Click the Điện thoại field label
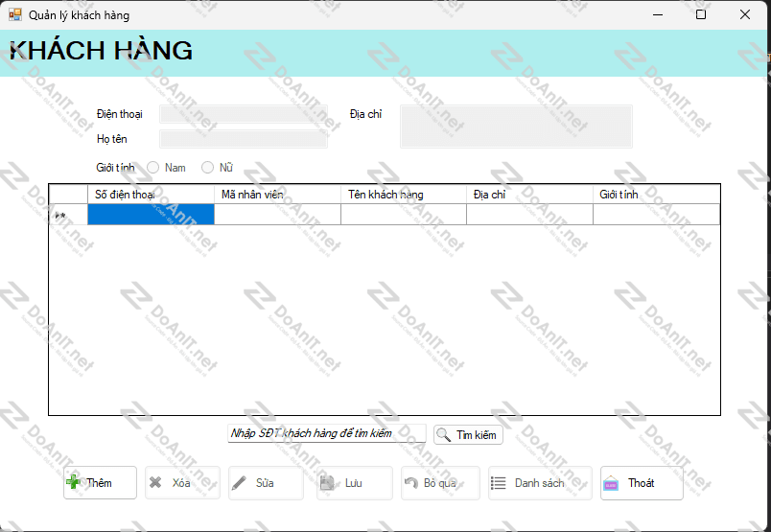Screen dimensions: 771x532 pos(120,114)
